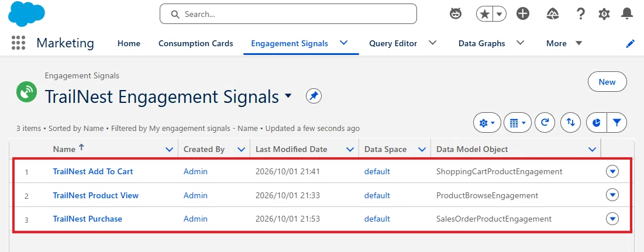Open the List View Controls gear dropdown
The image size is (644, 252).
[x=487, y=122]
